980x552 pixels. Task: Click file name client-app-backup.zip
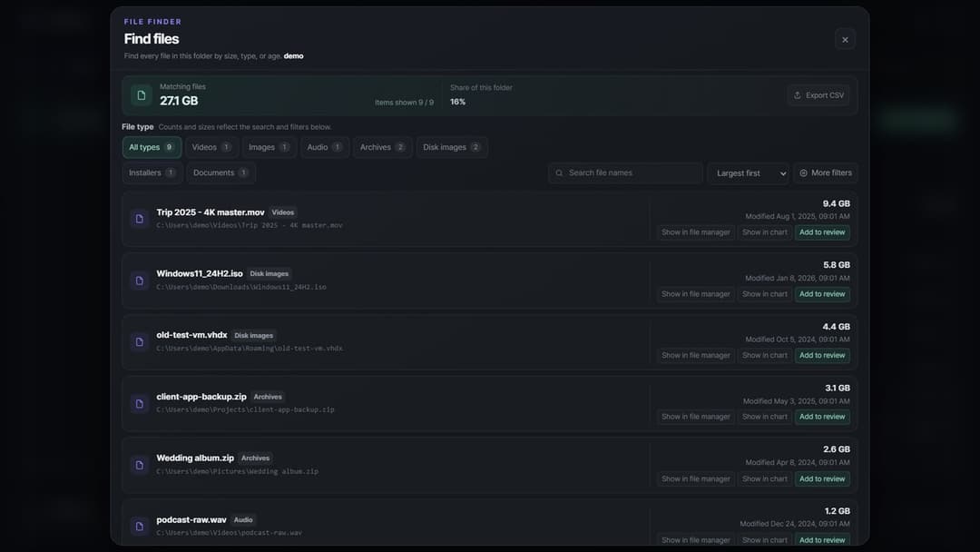[201, 397]
